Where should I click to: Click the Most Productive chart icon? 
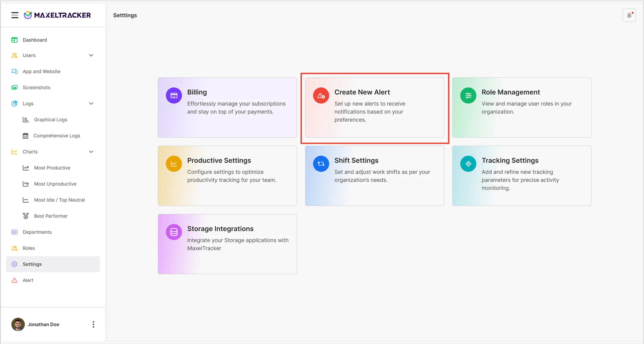click(x=26, y=168)
